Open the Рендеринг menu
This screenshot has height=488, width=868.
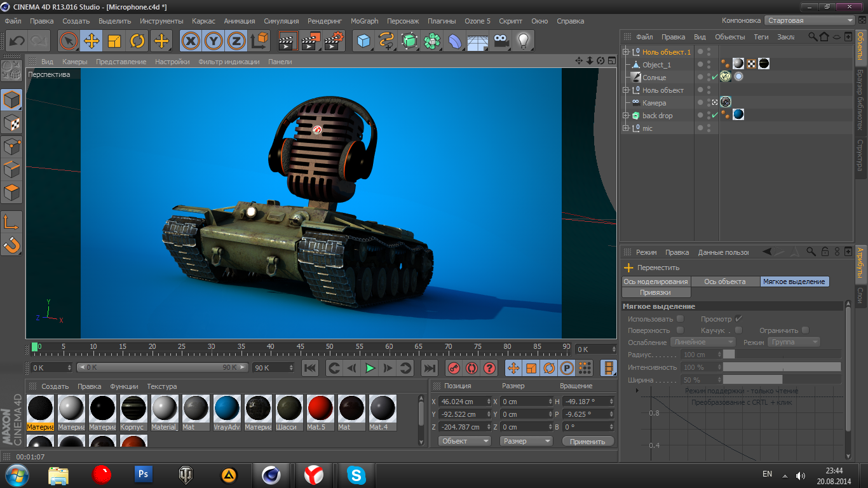coord(325,21)
